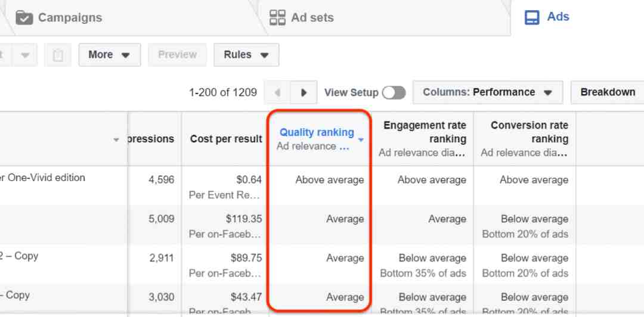Sort by Quality ranking column
Image resolution: width=644 pixels, height=317 pixels.
pyautogui.click(x=317, y=133)
